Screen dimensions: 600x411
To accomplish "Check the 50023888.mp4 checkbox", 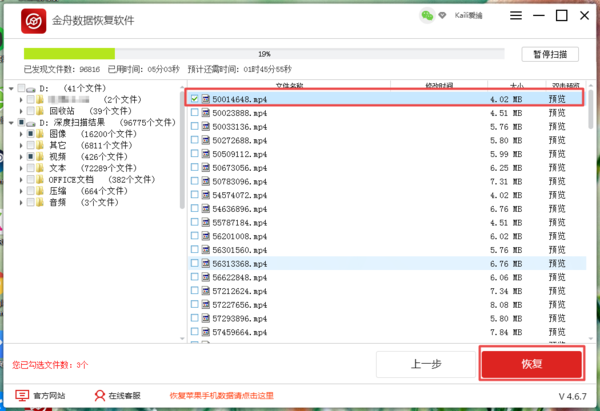I will 194,113.
